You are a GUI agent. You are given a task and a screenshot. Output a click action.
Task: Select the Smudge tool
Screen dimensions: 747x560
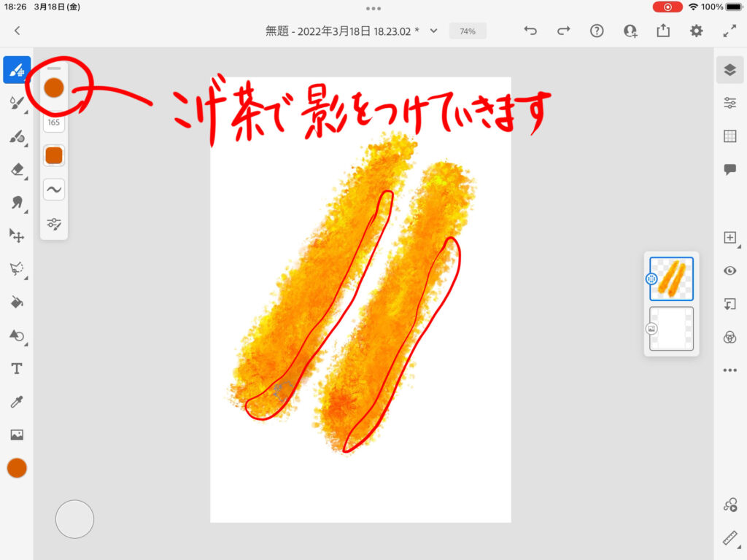pyautogui.click(x=17, y=203)
